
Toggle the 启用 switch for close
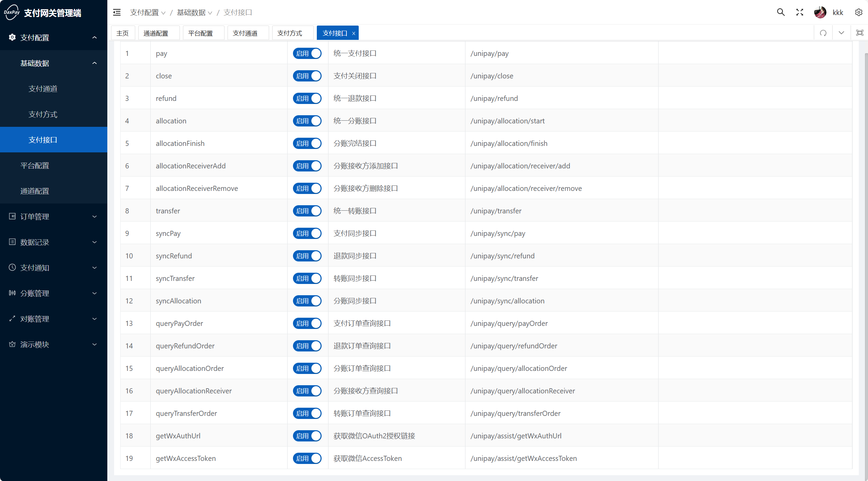click(307, 76)
